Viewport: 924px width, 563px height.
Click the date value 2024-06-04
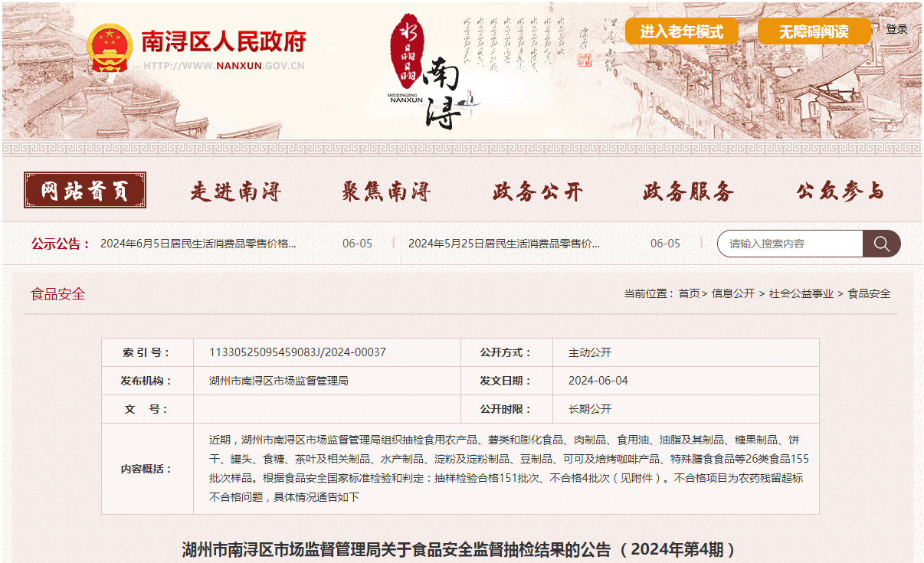[598, 381]
